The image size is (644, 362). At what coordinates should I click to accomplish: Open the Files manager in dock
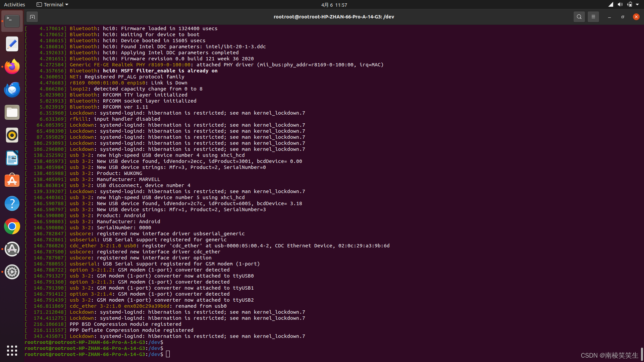[x=12, y=112]
